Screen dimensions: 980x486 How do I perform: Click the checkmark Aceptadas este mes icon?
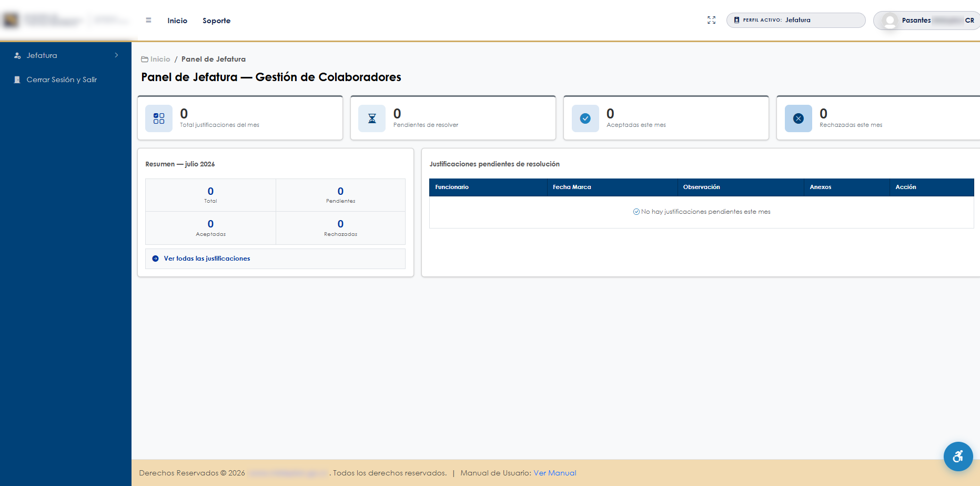point(585,118)
